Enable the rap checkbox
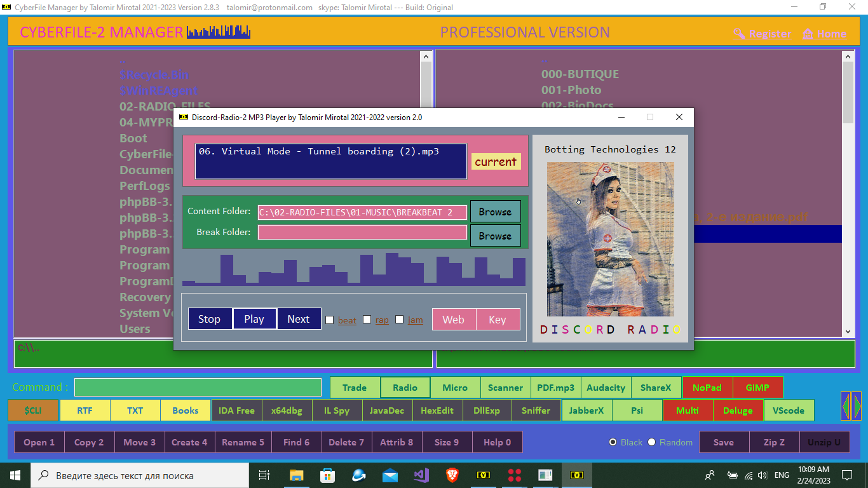The width and height of the screenshot is (868, 488). point(367,320)
